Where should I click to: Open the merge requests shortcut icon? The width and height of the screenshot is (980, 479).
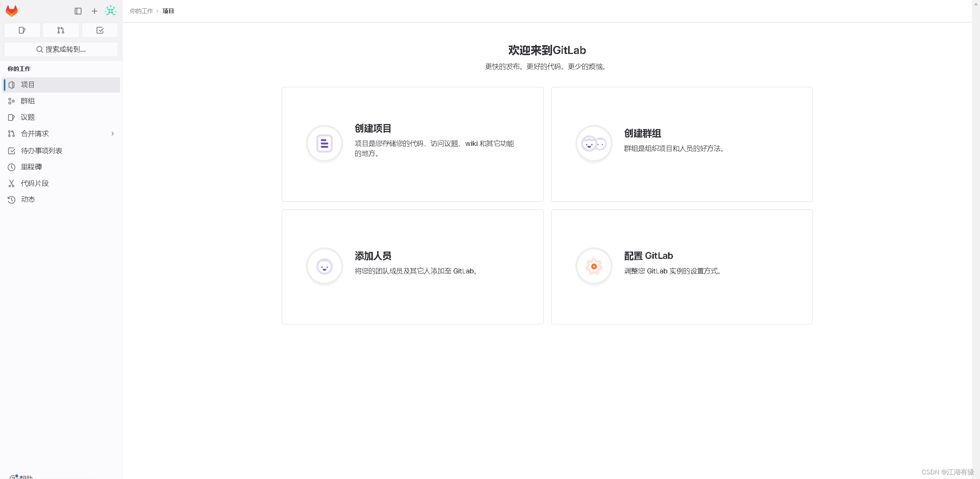61,30
